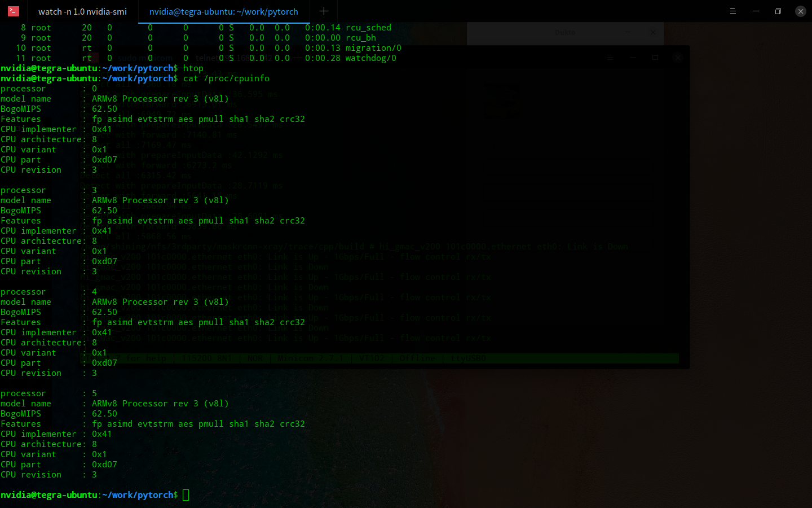Select the 'nvidia@tegra-ubuntu: ~/work/pytorch' tab
The width and height of the screenshot is (812, 508).
click(x=224, y=11)
